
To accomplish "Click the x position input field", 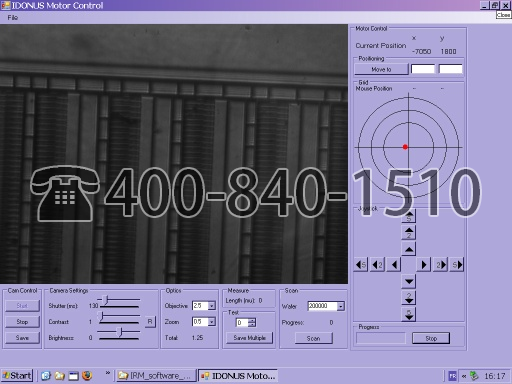I will pyautogui.click(x=423, y=69).
